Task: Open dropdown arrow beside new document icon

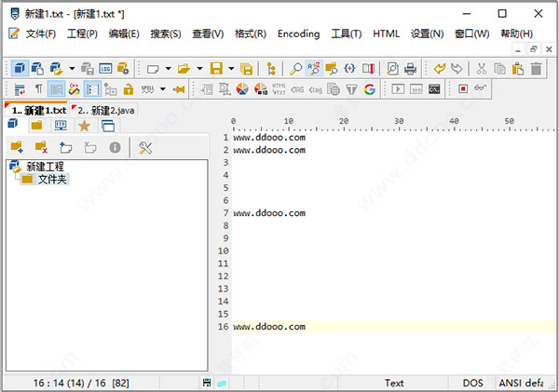Action: pos(168,68)
